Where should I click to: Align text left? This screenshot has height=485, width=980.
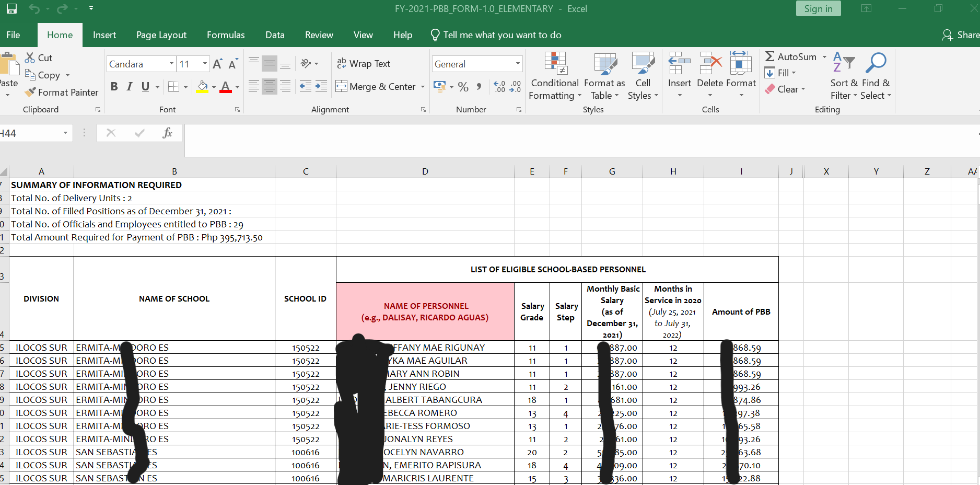[x=254, y=87]
